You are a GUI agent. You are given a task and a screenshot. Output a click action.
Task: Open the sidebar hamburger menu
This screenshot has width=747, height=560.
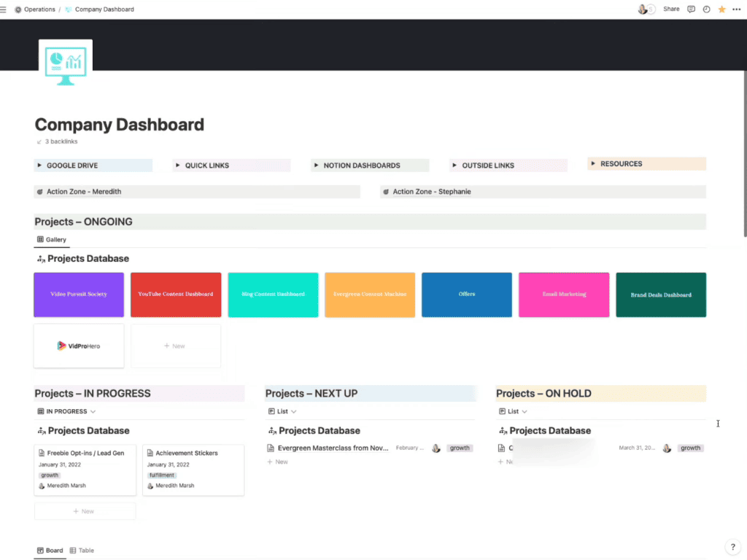click(4, 9)
